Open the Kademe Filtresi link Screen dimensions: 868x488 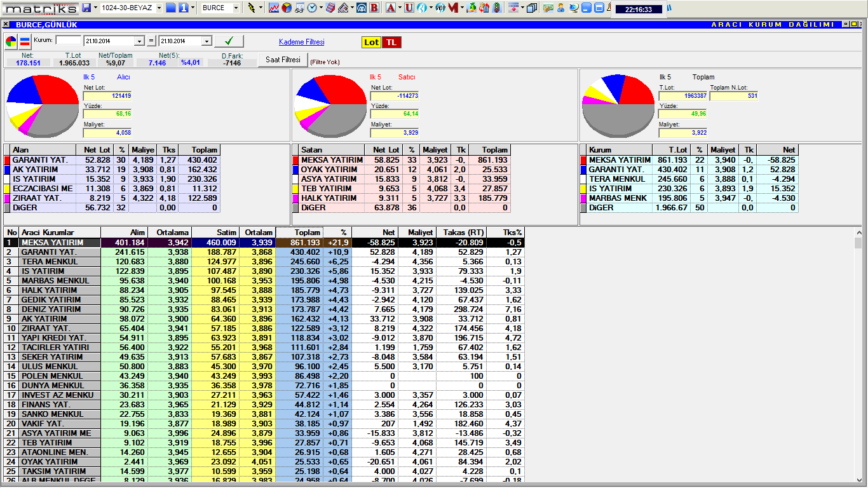[301, 42]
